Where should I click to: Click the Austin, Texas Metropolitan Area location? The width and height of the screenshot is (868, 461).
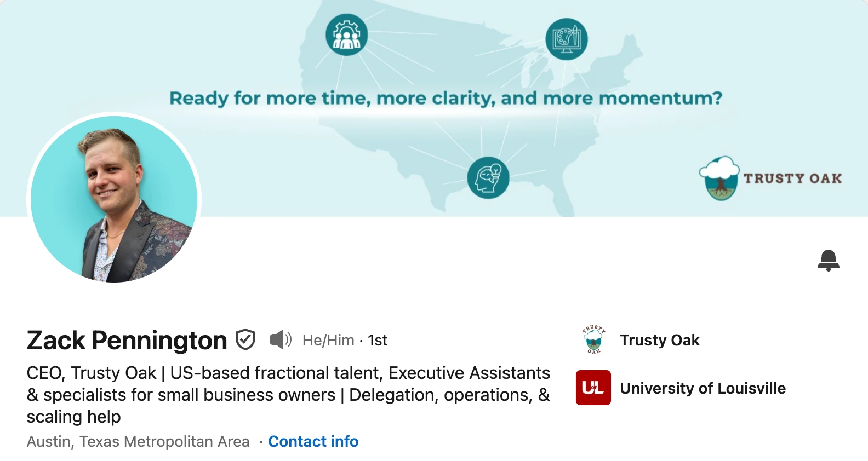tap(138, 441)
